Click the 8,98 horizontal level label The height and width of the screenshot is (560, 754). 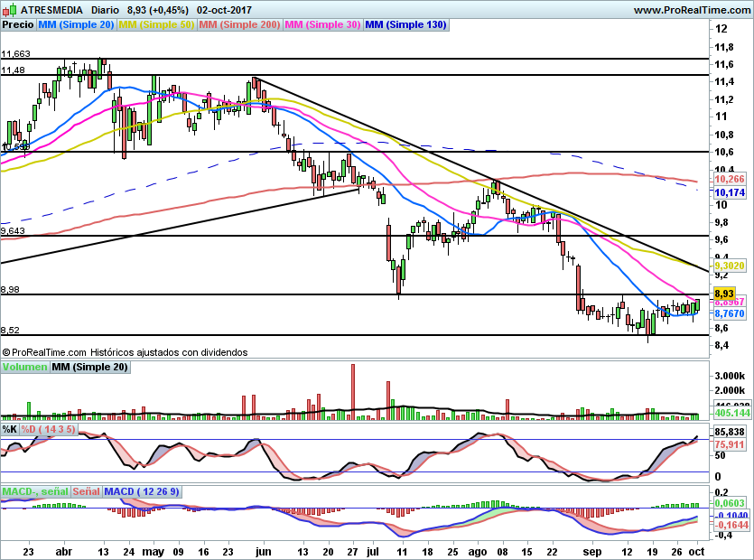pos(10,290)
